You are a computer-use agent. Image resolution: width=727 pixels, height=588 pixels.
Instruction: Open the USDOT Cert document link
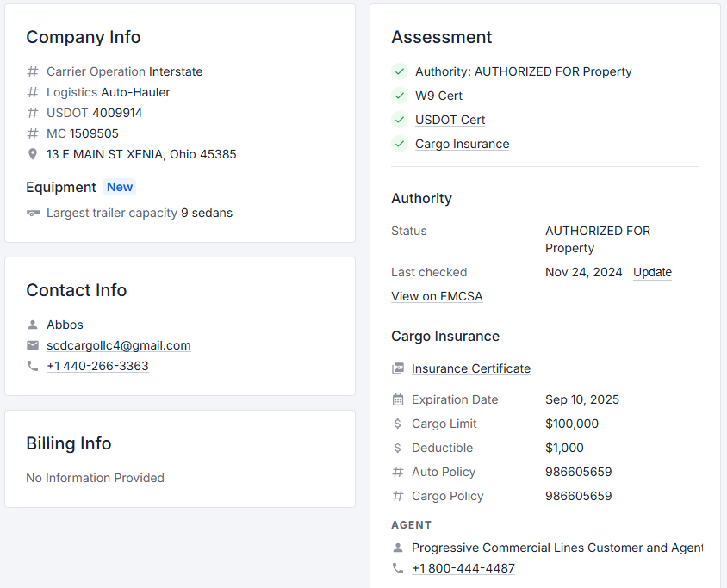coord(450,120)
